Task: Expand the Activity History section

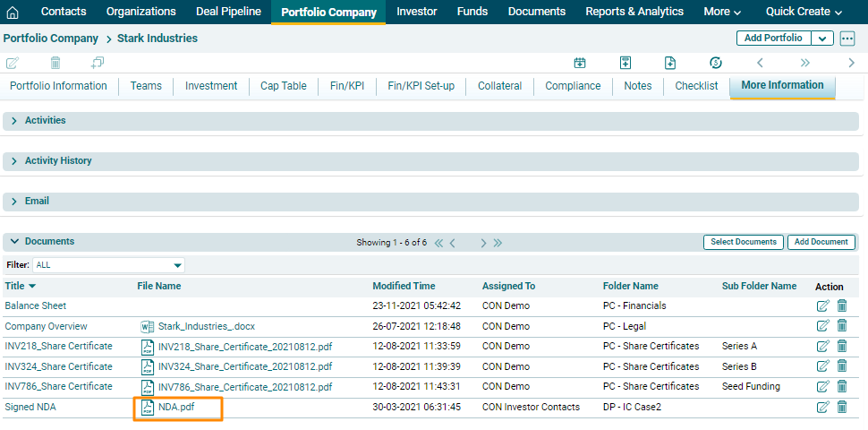Action: [x=14, y=161]
